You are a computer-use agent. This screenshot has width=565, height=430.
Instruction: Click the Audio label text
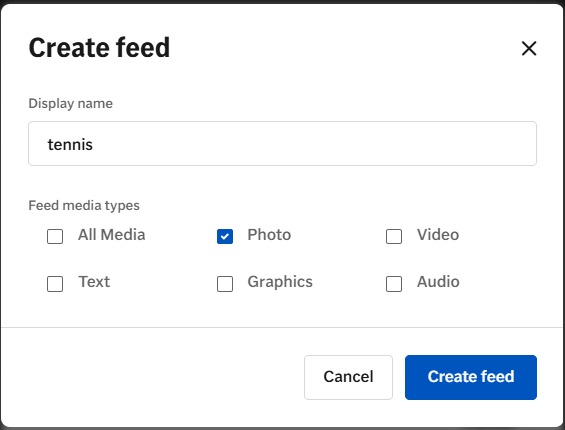tap(438, 282)
